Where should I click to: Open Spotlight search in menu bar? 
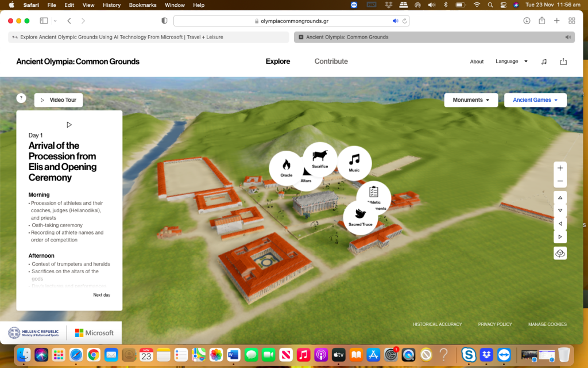tap(490, 5)
